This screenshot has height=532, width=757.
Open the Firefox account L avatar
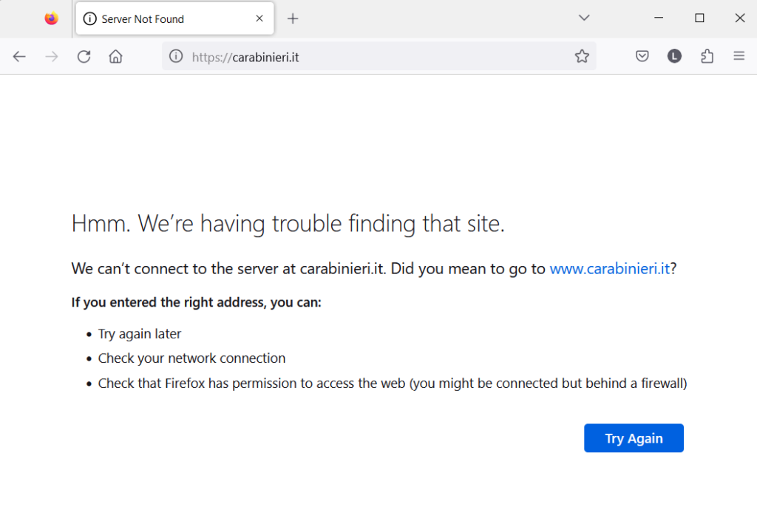coord(674,56)
